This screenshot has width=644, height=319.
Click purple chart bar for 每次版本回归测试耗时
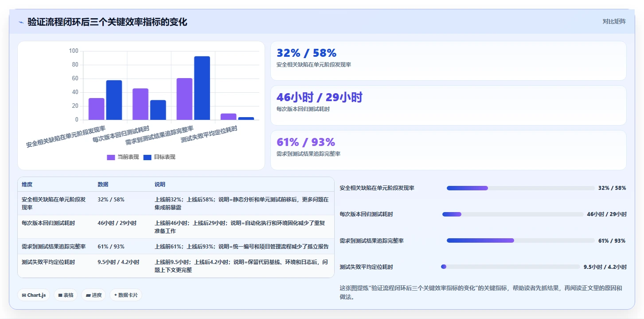141,104
